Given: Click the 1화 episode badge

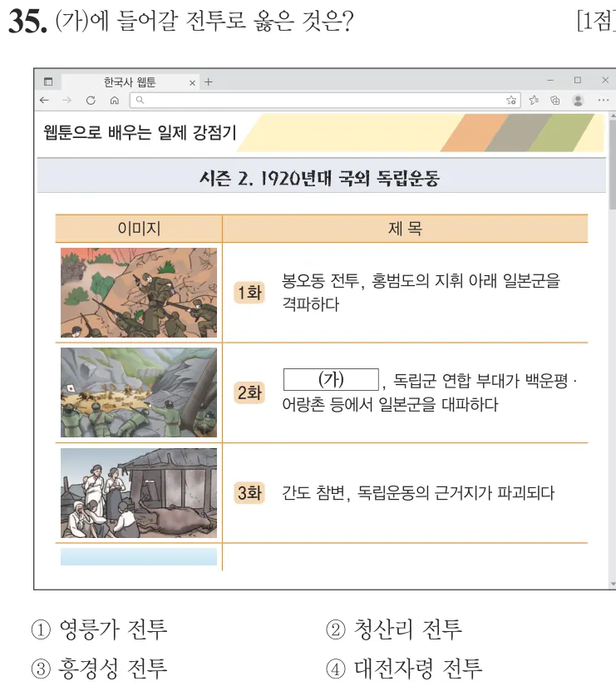Looking at the screenshot, I should coord(249,292).
